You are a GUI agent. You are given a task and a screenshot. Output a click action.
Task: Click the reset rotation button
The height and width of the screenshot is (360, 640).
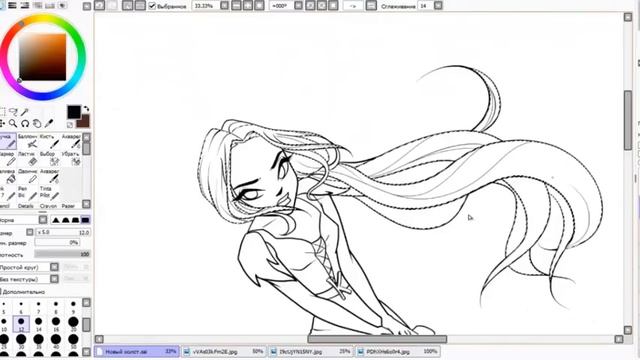coord(333,6)
